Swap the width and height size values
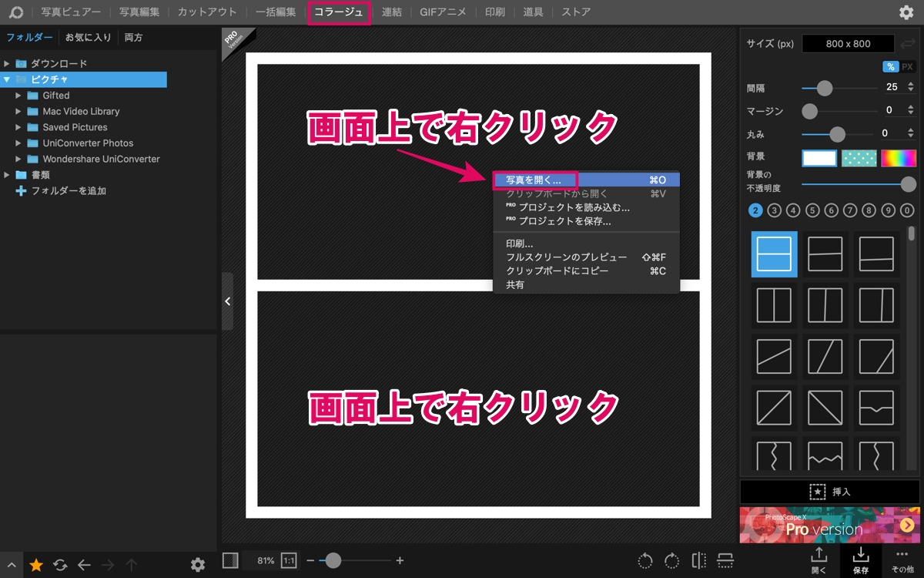 tap(909, 44)
